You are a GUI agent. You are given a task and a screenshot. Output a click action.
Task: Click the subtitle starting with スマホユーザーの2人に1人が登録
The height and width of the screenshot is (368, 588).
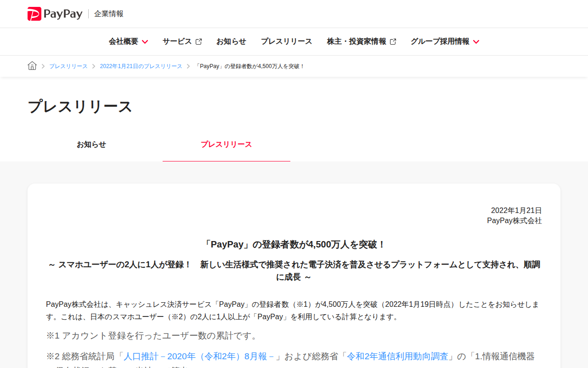(294, 271)
